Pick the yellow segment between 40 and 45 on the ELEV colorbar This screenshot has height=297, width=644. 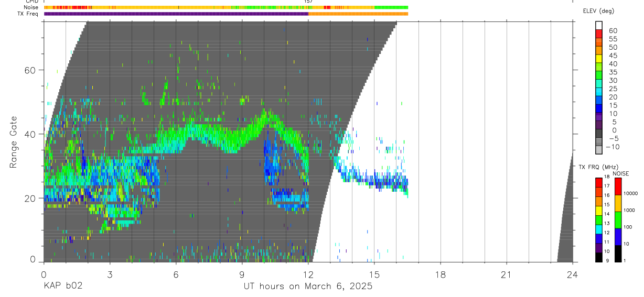click(x=599, y=58)
